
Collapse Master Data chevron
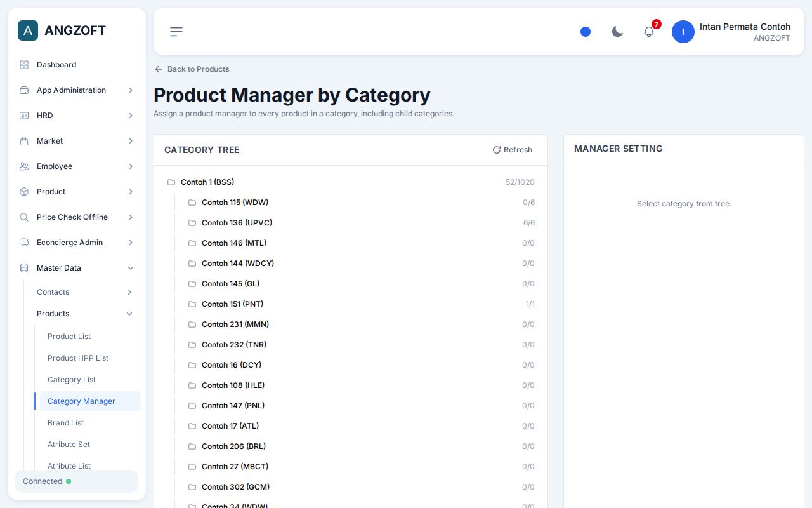pyautogui.click(x=131, y=268)
